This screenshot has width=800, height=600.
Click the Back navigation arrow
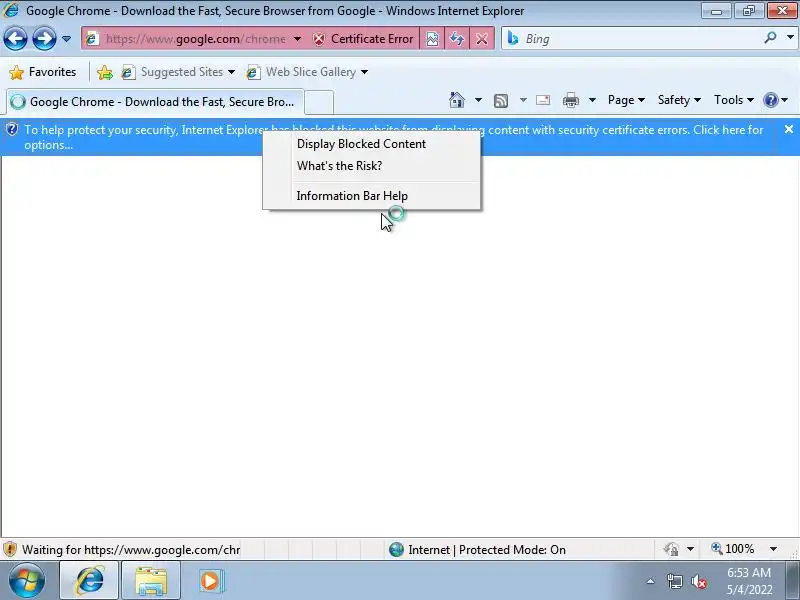15,38
